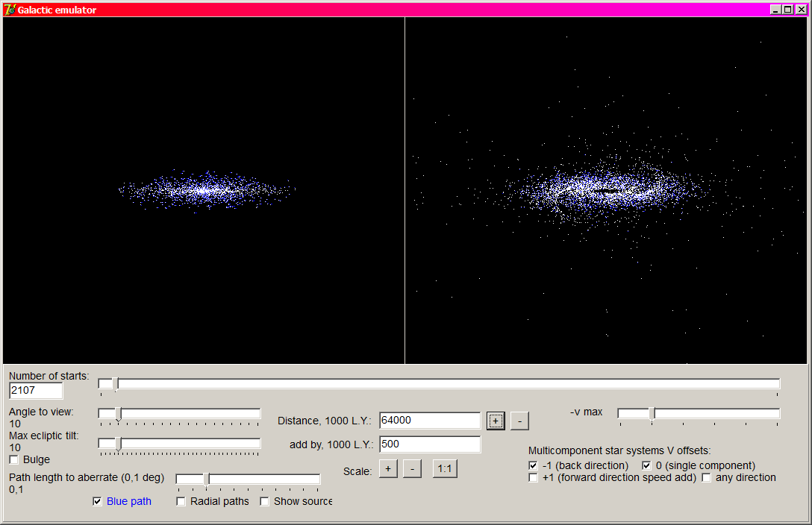Click the 'Multicomponent star systems V offsets:' label
This screenshot has width=812, height=525.
619,450
